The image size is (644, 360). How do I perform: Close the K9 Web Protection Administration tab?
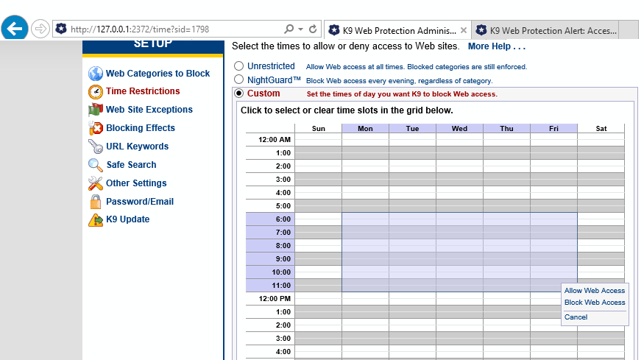tap(463, 30)
